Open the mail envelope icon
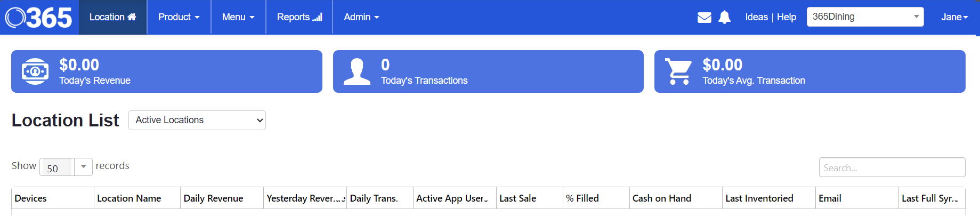Viewport: 980px width, 216px height. [704, 18]
